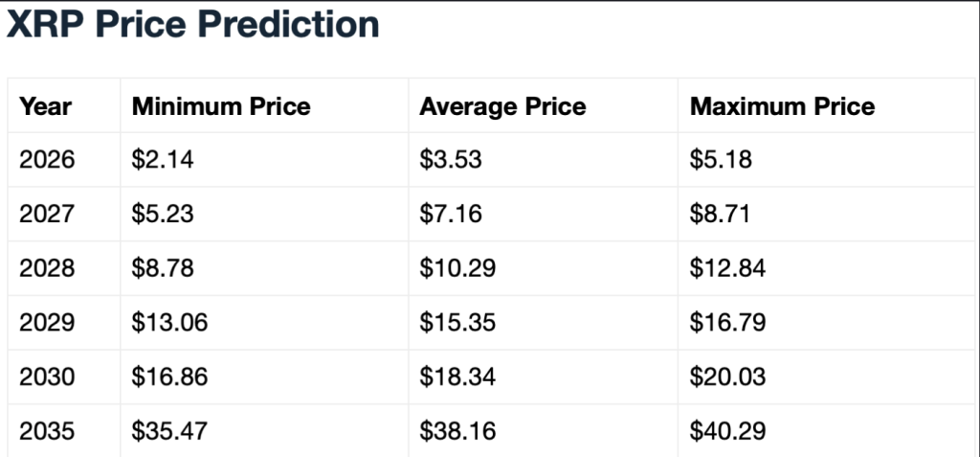Viewport: 980px width, 457px height.
Task: Click the $35.47 minimum price cell
Action: (169, 431)
